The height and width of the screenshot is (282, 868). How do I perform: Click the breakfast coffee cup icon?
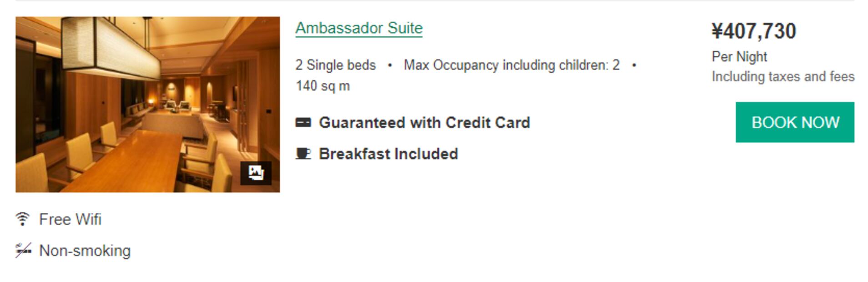click(303, 154)
